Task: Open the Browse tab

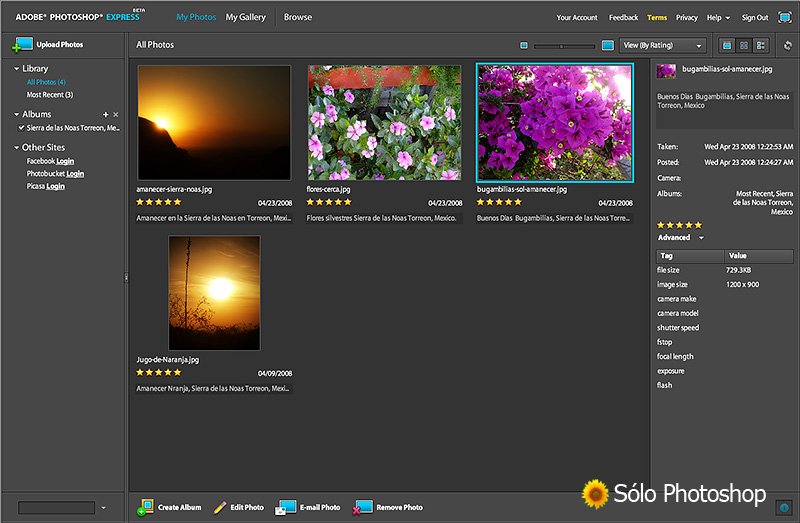Action: pyautogui.click(x=298, y=17)
